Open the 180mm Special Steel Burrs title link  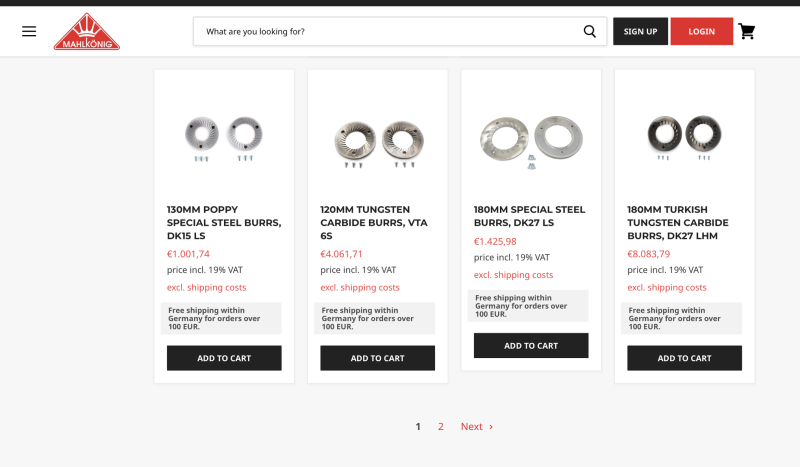click(x=530, y=216)
